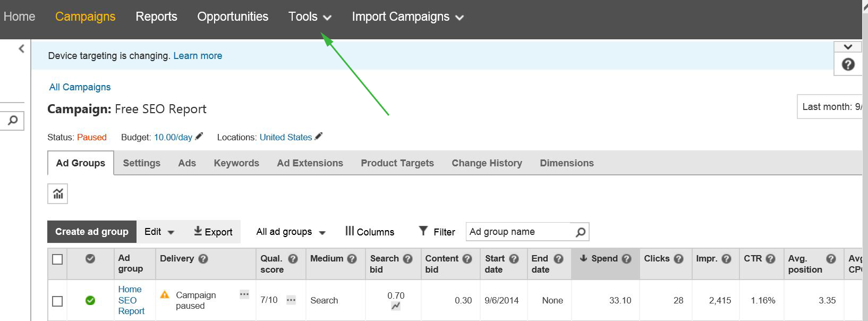Open the Last month date range selector
Viewport: 868px width, 321px height.
830,107
